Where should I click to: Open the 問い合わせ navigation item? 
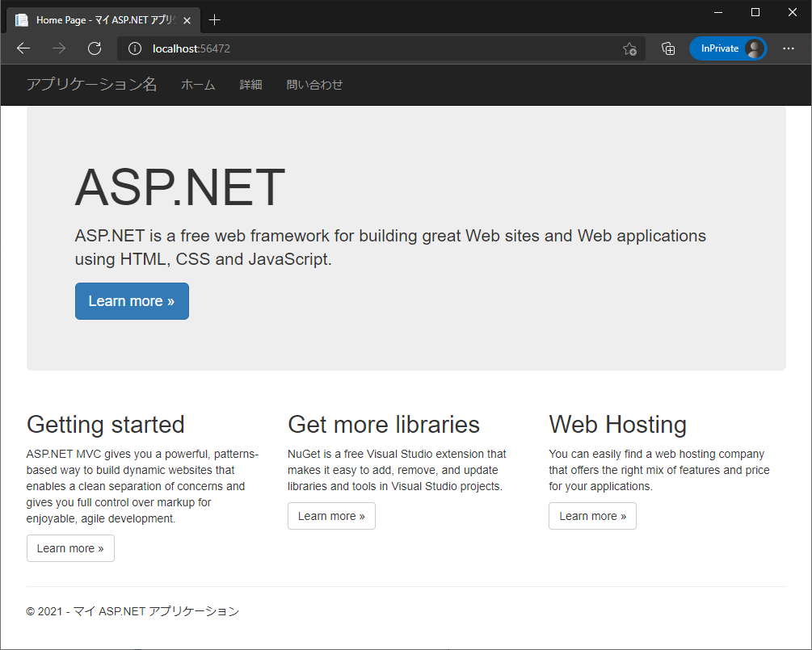[x=314, y=85]
